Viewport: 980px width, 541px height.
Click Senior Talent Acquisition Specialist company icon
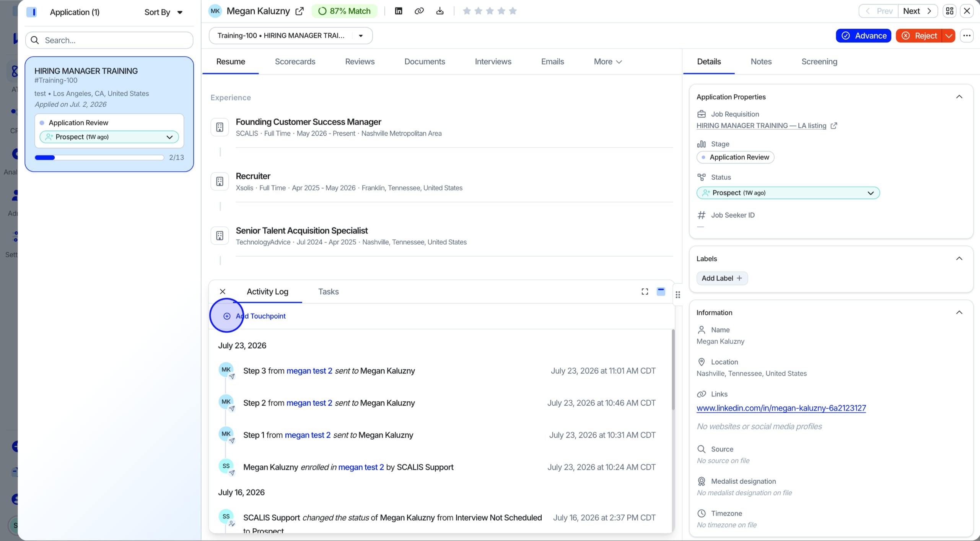tap(220, 236)
